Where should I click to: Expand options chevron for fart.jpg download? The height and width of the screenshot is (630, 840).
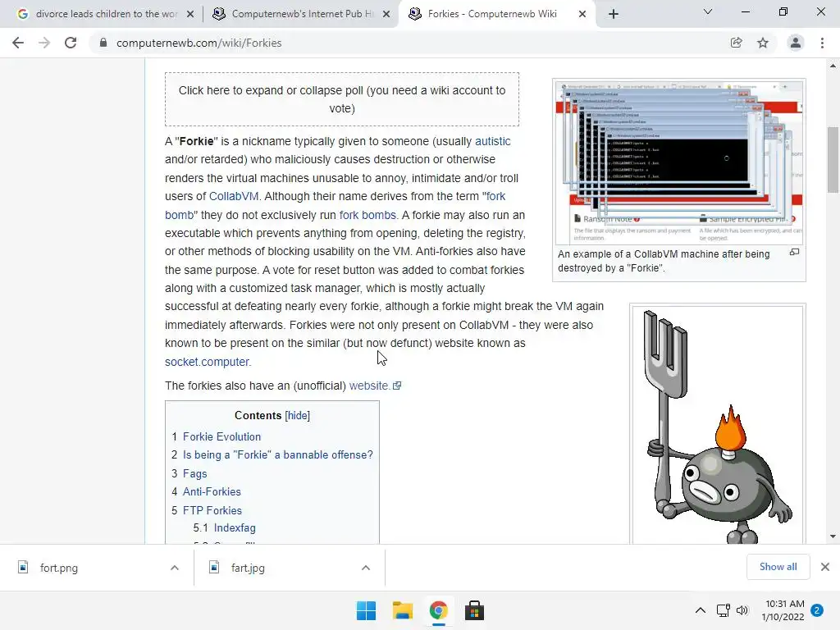click(366, 568)
